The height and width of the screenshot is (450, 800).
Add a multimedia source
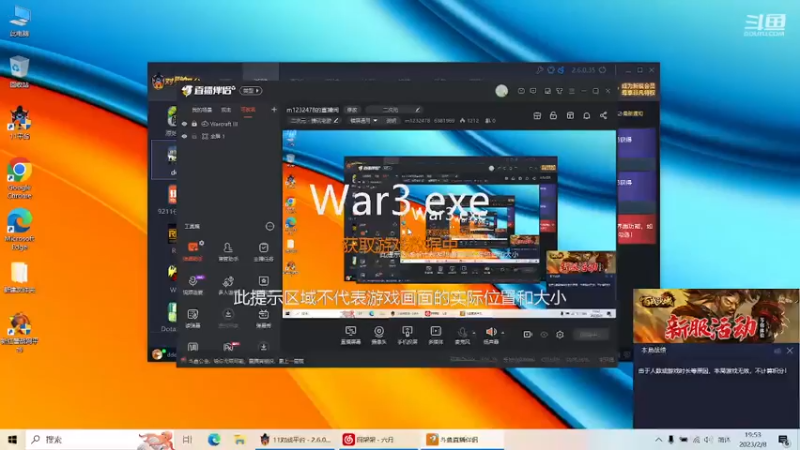[x=436, y=335]
